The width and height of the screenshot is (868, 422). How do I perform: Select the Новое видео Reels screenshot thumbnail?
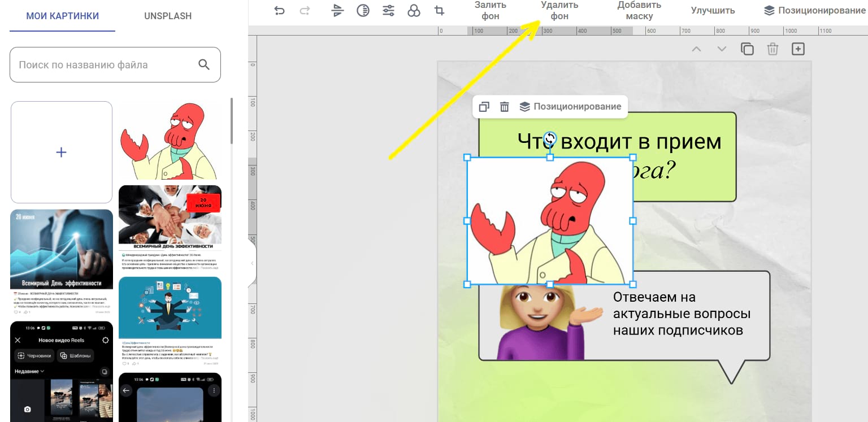62,372
